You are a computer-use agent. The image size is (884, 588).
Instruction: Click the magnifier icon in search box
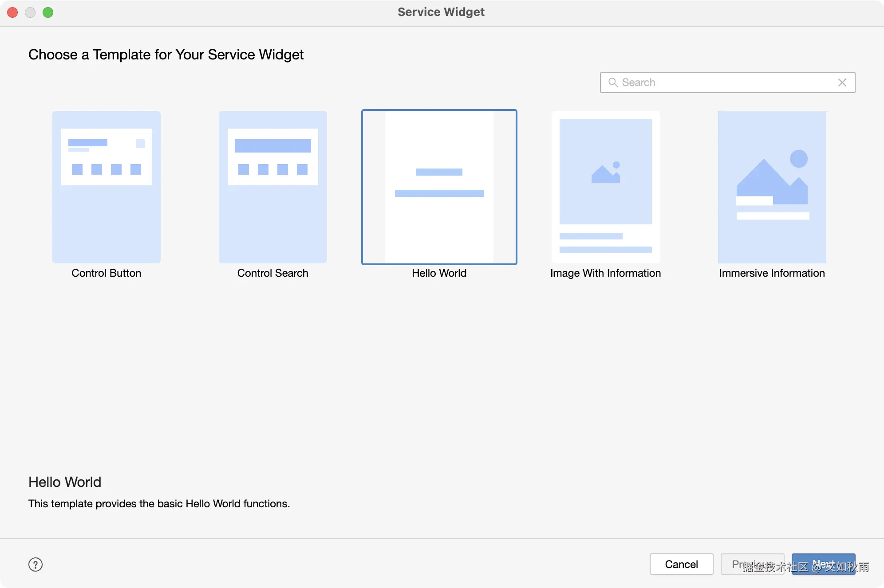613,82
